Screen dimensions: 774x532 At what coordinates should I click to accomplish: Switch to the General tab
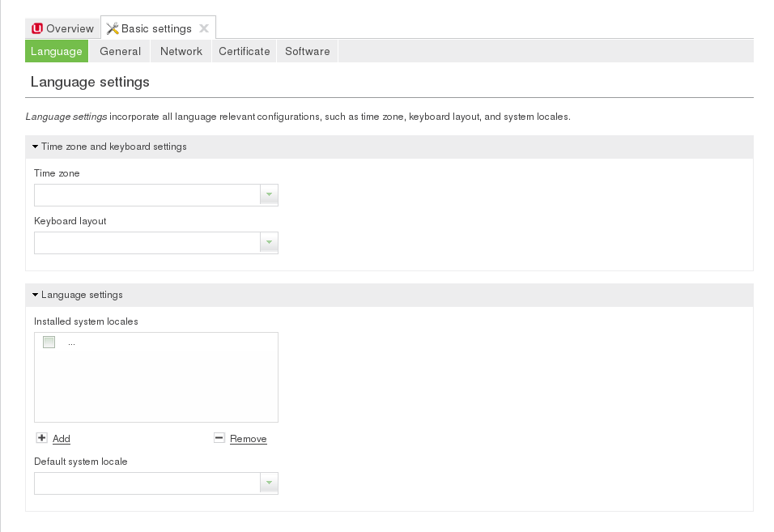[x=121, y=51]
